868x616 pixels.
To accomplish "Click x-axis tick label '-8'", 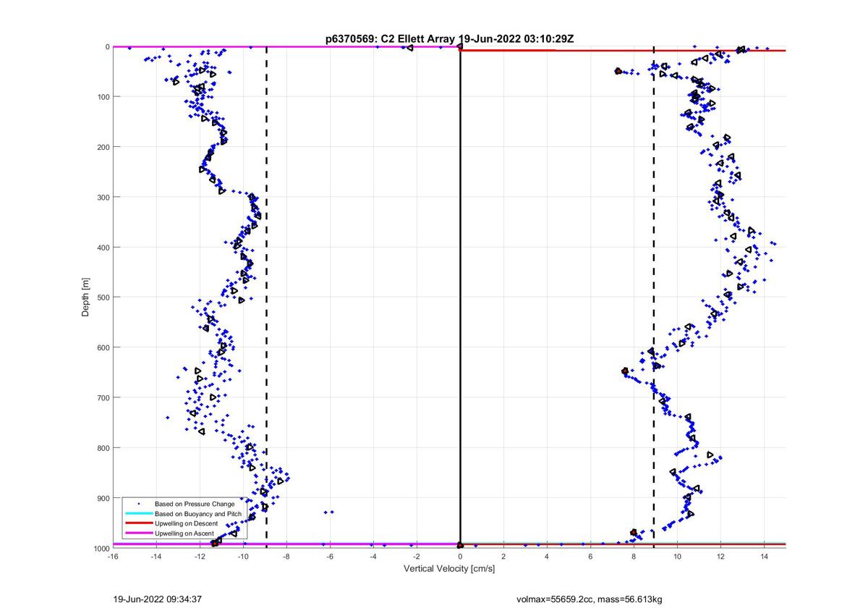I will click(x=286, y=557).
